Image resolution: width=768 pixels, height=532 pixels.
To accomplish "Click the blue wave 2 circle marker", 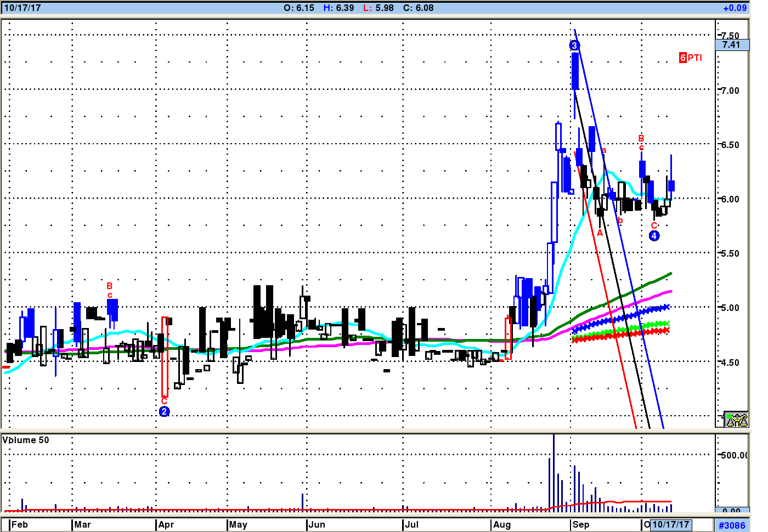I will click(164, 411).
